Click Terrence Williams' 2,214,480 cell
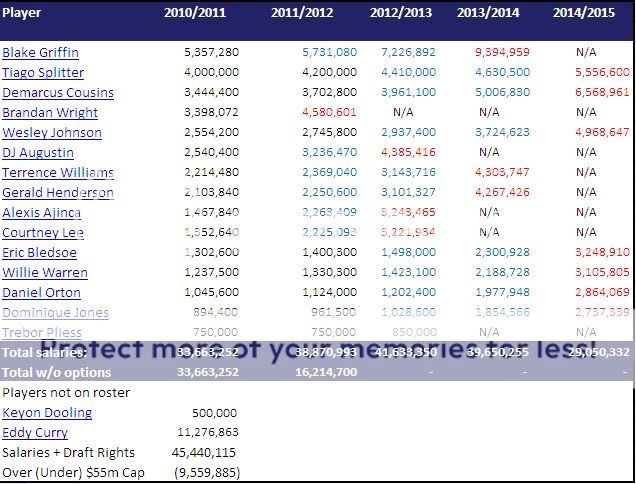The image size is (636, 484). (211, 172)
